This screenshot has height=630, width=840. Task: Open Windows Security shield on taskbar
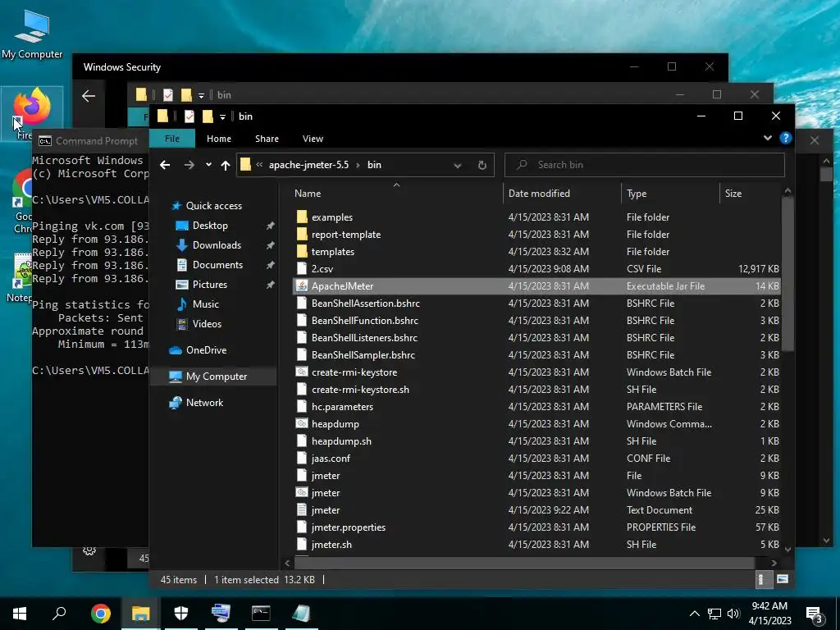pos(180,614)
